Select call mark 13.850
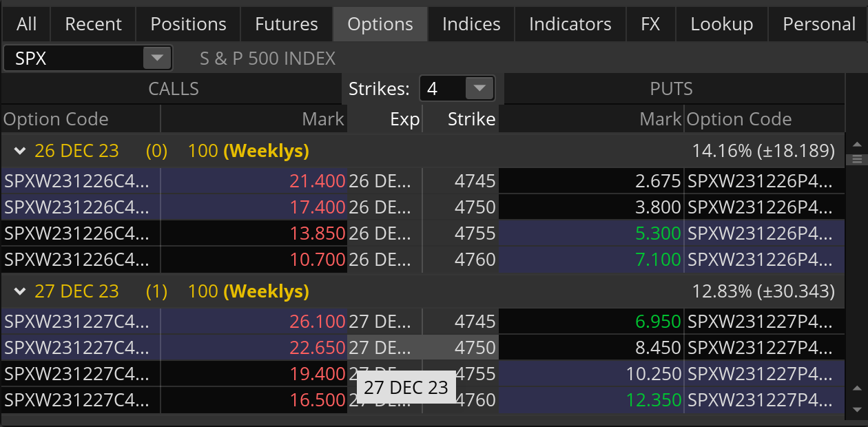This screenshot has width=868, height=427. point(318,233)
